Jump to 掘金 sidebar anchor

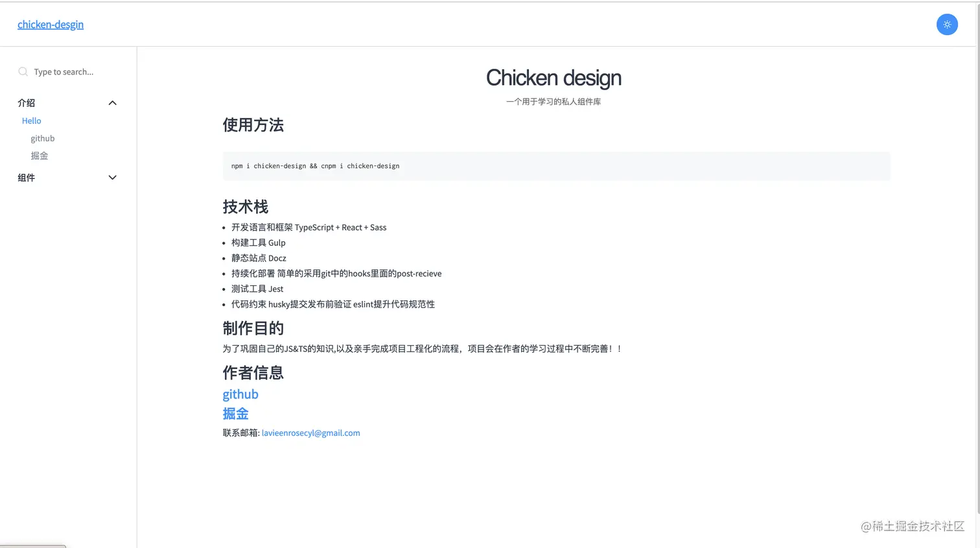pyautogui.click(x=40, y=156)
